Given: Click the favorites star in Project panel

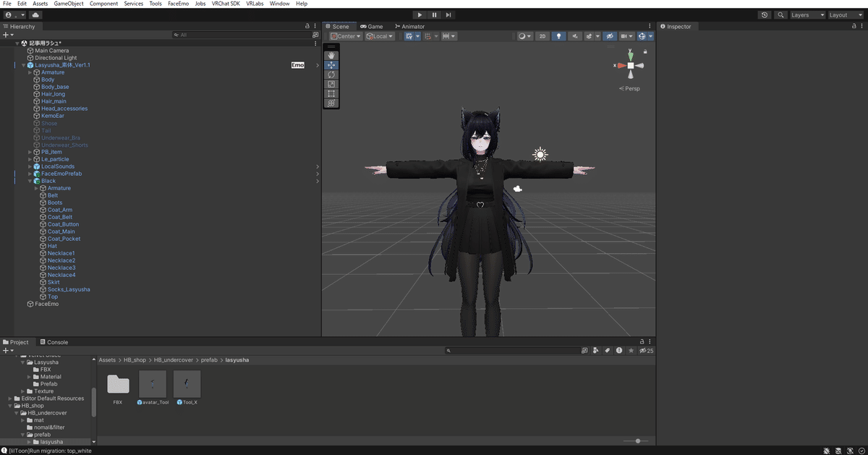Looking at the screenshot, I should (631, 351).
